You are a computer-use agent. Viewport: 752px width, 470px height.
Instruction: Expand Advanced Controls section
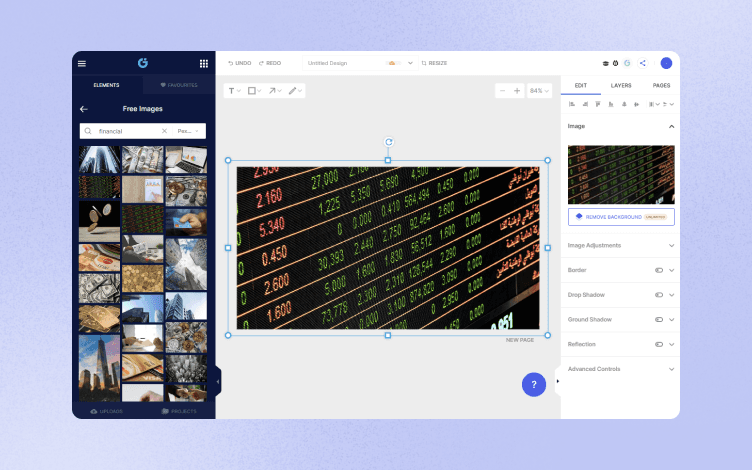click(x=621, y=369)
